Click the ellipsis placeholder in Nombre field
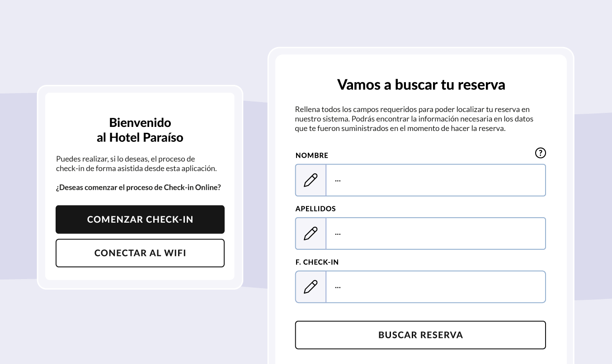The width and height of the screenshot is (612, 364). [338, 180]
